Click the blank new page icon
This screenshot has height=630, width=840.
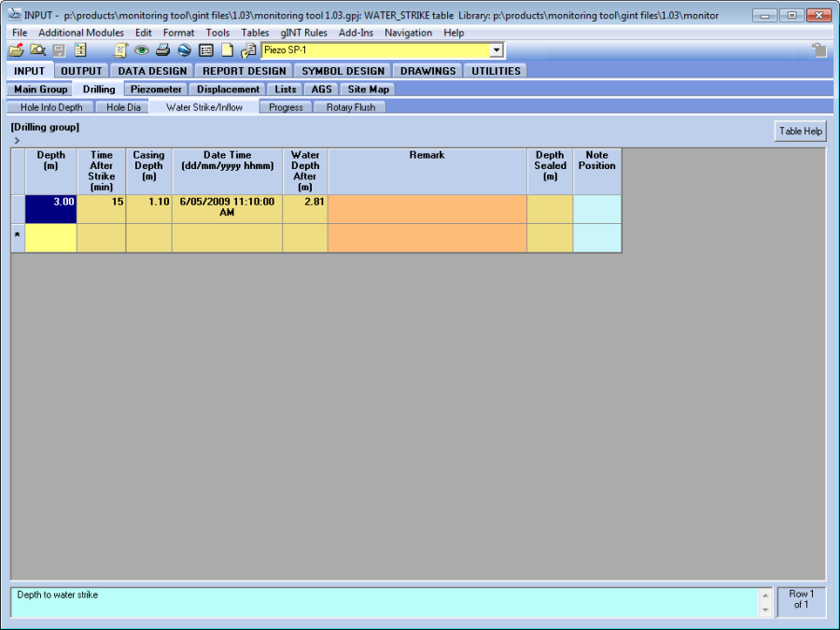[227, 50]
